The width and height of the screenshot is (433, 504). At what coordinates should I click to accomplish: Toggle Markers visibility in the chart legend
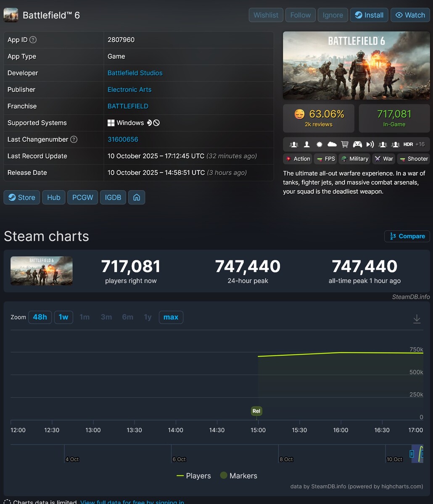[x=238, y=475]
